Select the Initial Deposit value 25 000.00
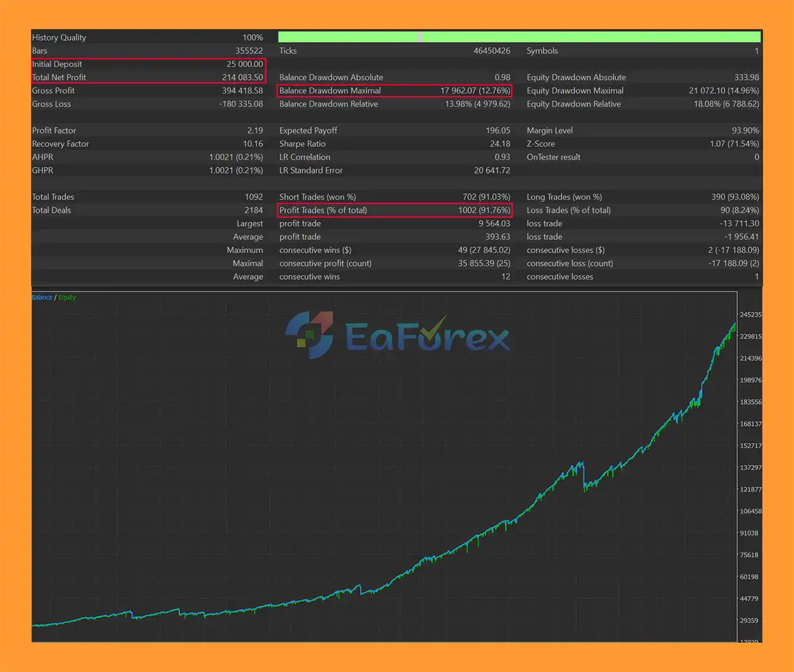Image resolution: width=794 pixels, height=672 pixels. click(x=244, y=64)
